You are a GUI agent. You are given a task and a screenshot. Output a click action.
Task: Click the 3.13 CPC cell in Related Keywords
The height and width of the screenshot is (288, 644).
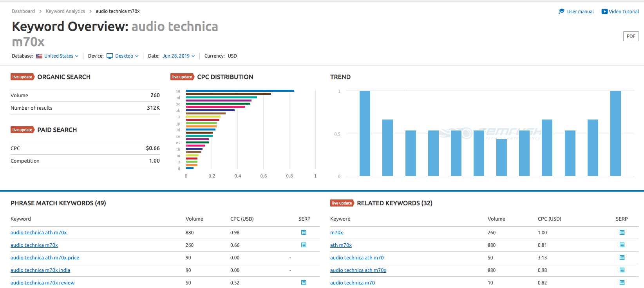click(542, 257)
